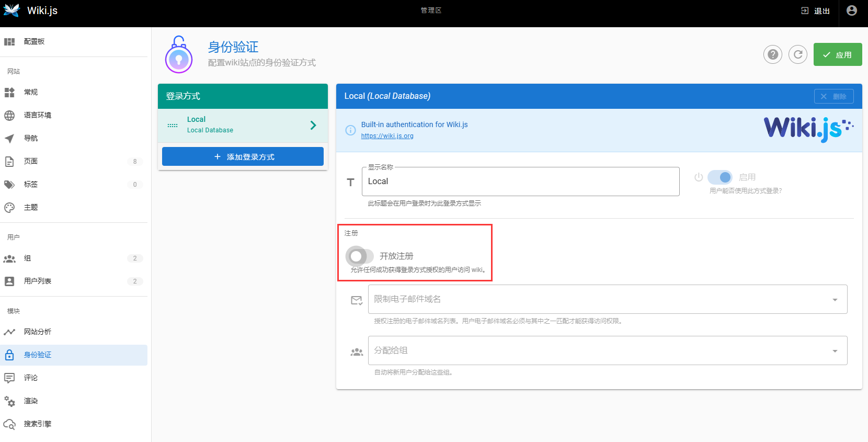
Task: Toggle the 开放注册 self-registration switch
Action: (360, 256)
